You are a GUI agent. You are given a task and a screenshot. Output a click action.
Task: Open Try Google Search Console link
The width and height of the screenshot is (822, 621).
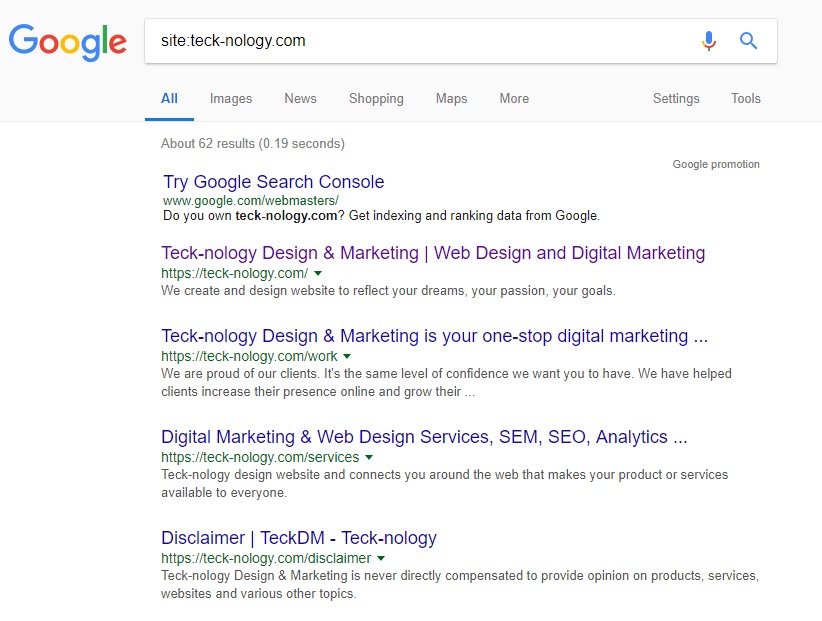point(274,182)
